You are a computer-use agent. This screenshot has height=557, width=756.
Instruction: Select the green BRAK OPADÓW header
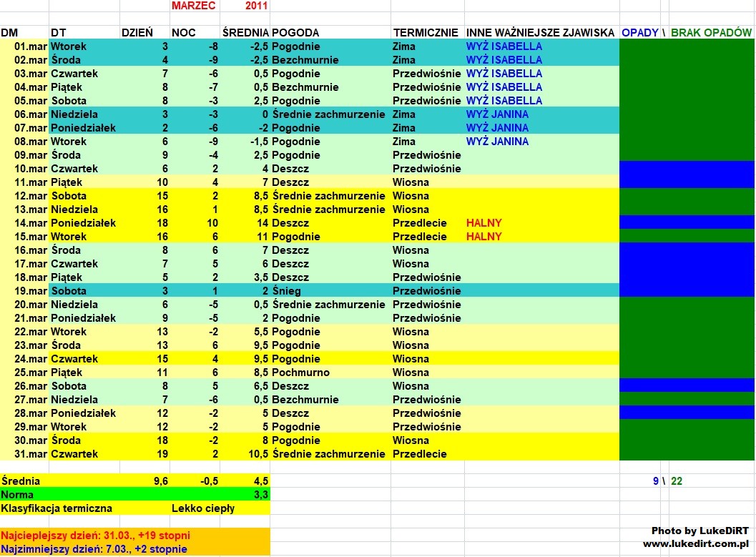coord(711,33)
